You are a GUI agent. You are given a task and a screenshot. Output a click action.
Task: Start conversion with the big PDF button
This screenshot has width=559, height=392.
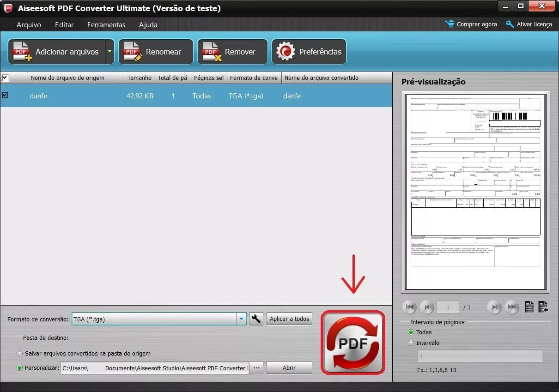(353, 342)
